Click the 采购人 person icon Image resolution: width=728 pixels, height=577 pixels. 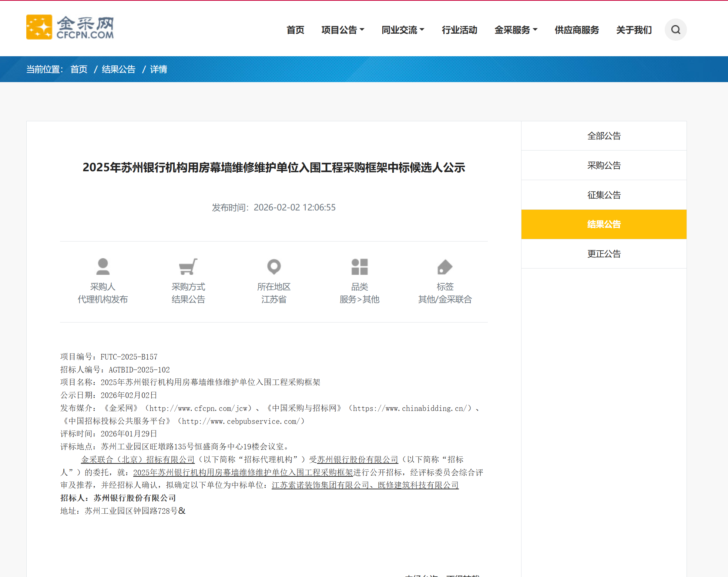click(x=103, y=266)
